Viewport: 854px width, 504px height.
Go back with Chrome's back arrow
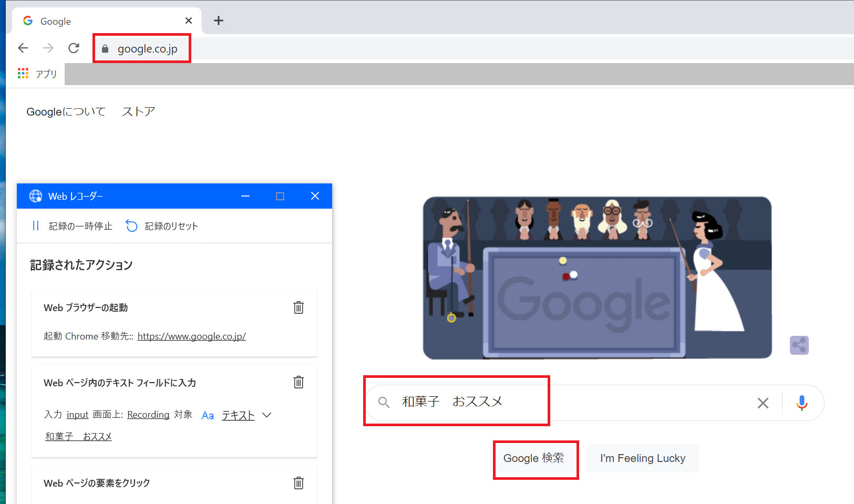tap(23, 48)
